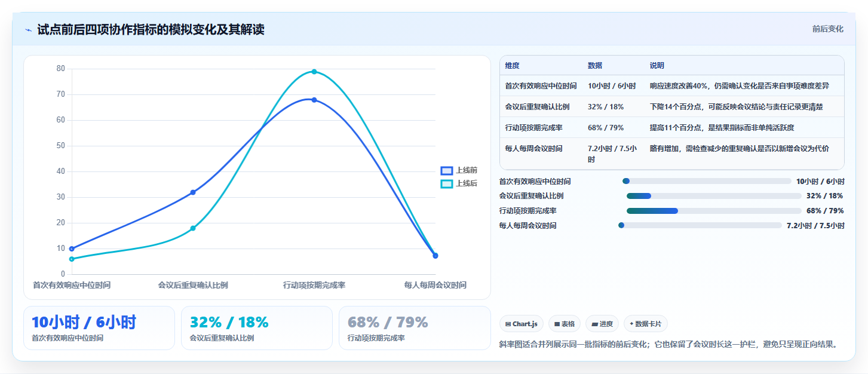Image resolution: width=868 pixels, height=374 pixels.
Task: Click the 上线前 data point at 68
Action: (x=314, y=100)
